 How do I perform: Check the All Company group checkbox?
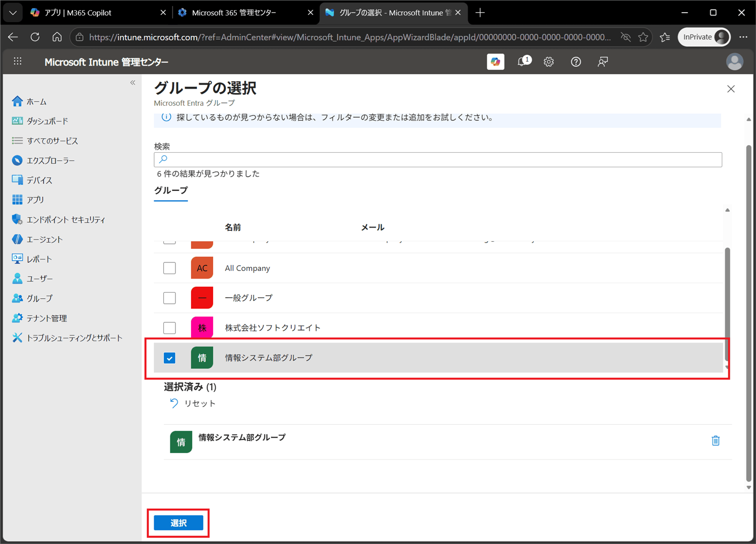coord(169,268)
